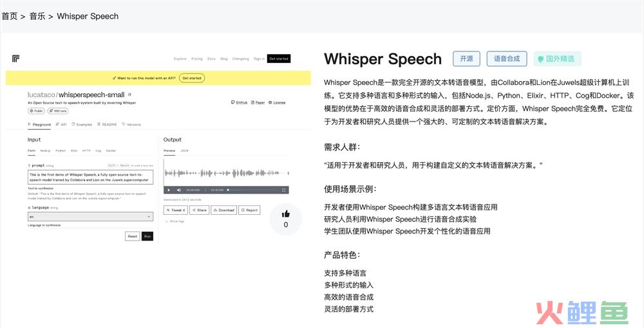Click the Whisper Speech page title
The height and width of the screenshot is (328, 644).
point(383,59)
